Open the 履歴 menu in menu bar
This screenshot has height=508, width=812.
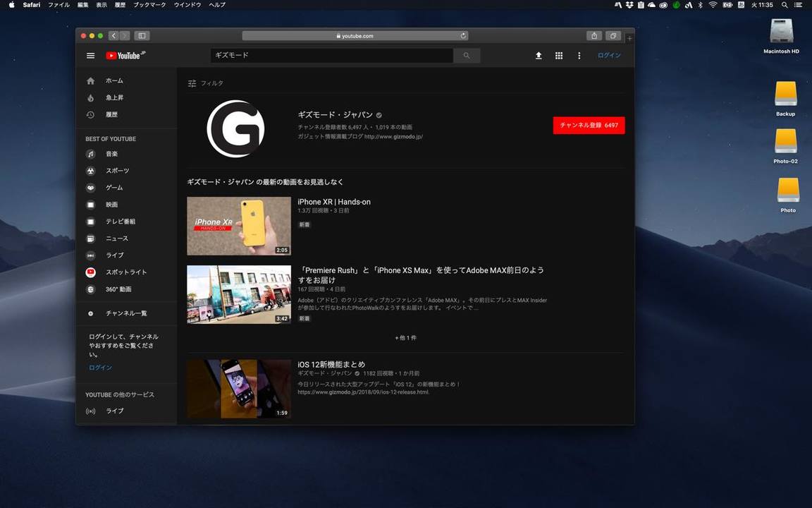pos(120,5)
